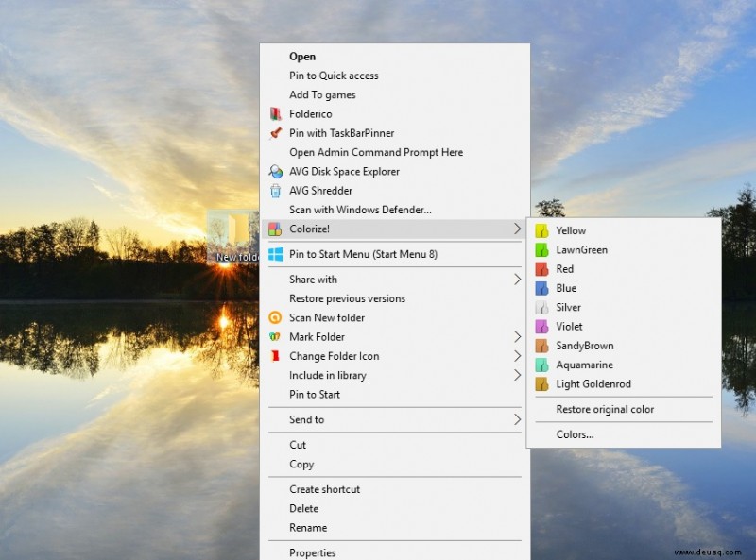756x560 pixels.
Task: Select Copy from the menu
Action: (394, 464)
